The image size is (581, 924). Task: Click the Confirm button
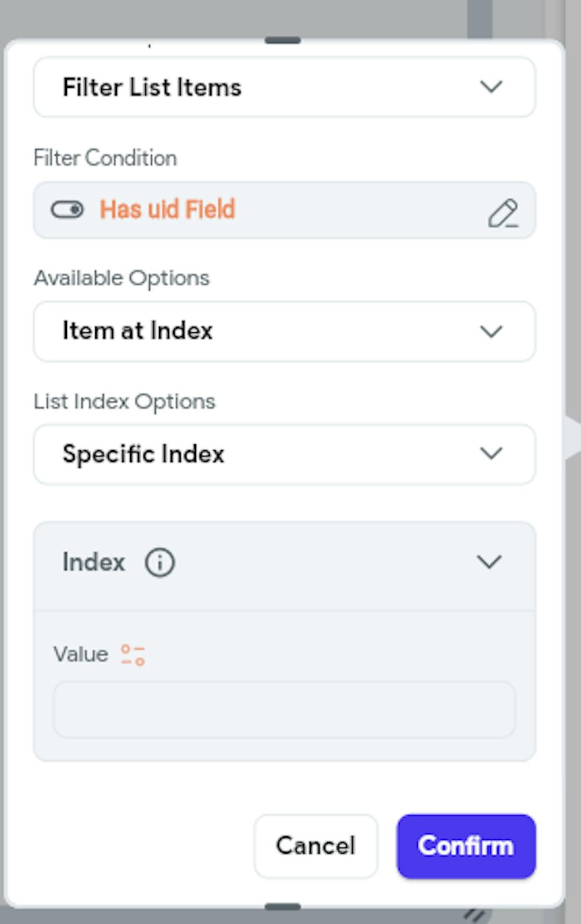(465, 846)
